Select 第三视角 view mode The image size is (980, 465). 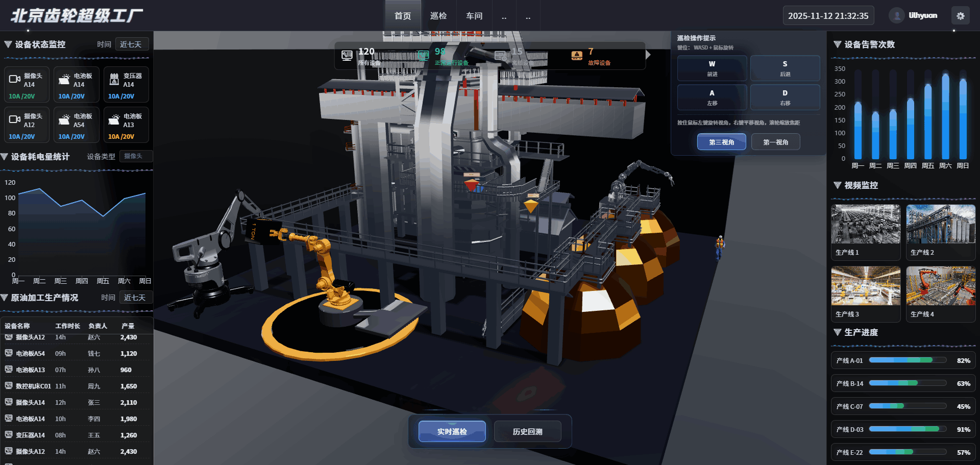721,142
